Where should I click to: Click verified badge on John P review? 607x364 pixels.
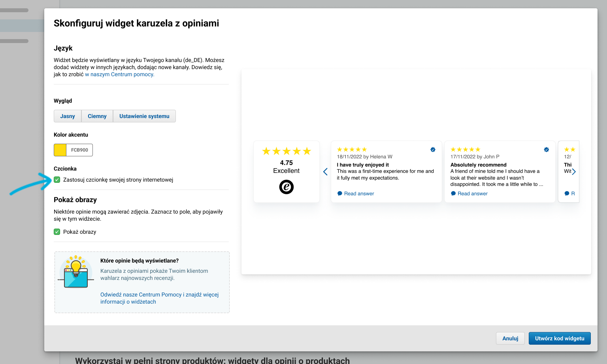tap(547, 150)
